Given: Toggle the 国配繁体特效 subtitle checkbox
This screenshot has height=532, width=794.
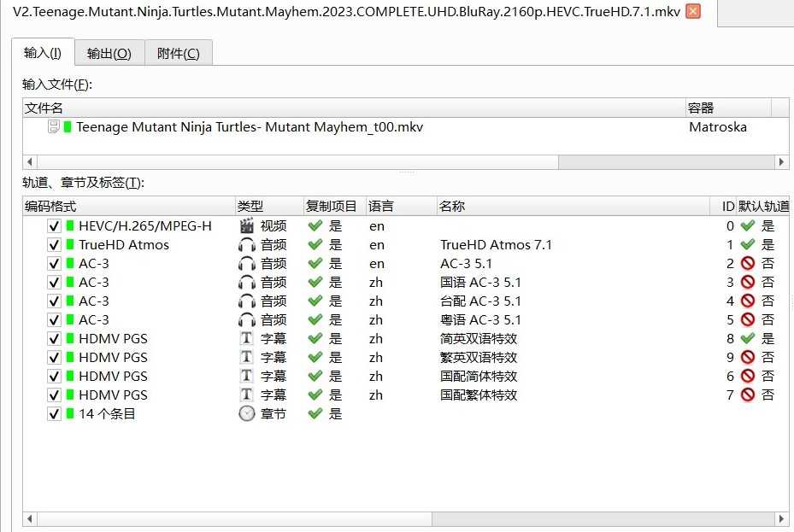Looking at the screenshot, I should pyautogui.click(x=54, y=395).
